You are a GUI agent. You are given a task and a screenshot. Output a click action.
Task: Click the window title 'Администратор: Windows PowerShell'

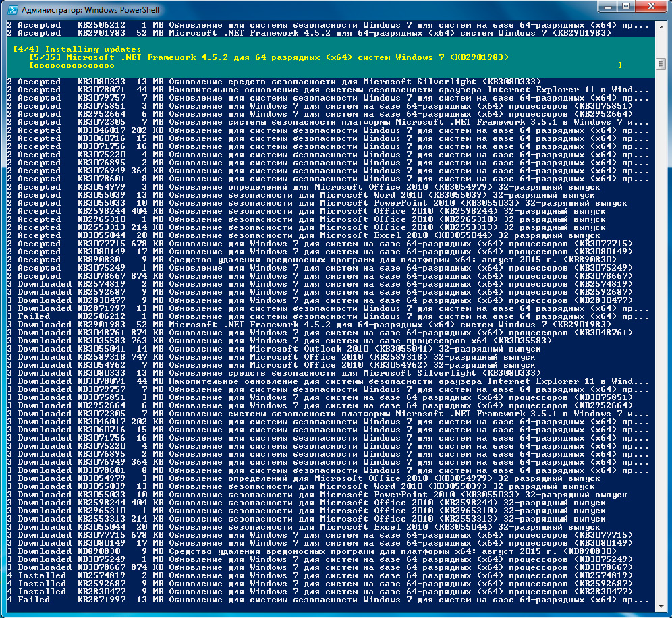point(90,9)
